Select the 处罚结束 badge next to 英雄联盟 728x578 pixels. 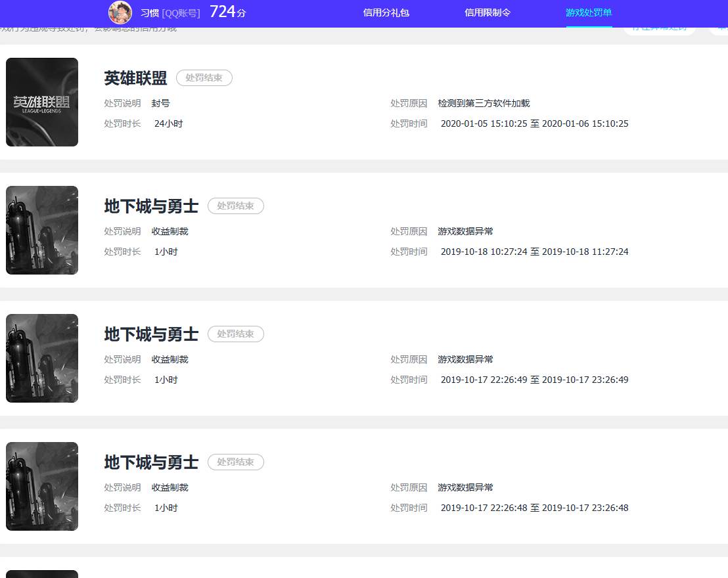tap(204, 78)
